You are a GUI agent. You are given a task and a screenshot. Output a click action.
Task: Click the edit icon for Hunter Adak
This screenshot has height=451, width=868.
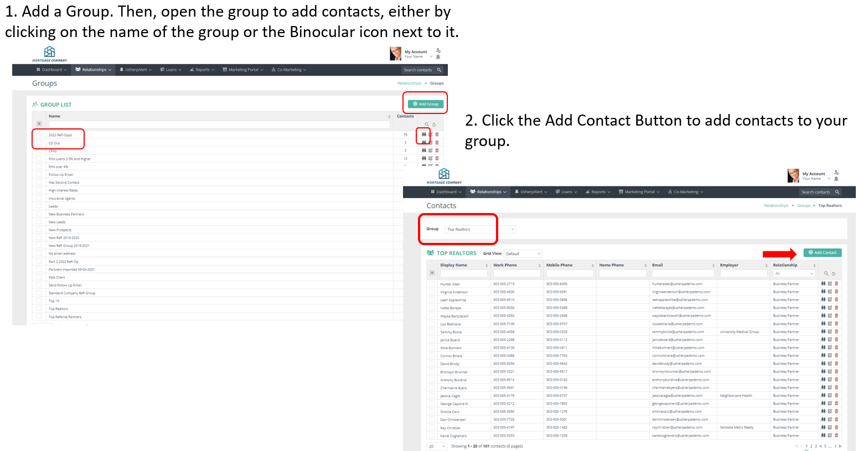coord(830,284)
